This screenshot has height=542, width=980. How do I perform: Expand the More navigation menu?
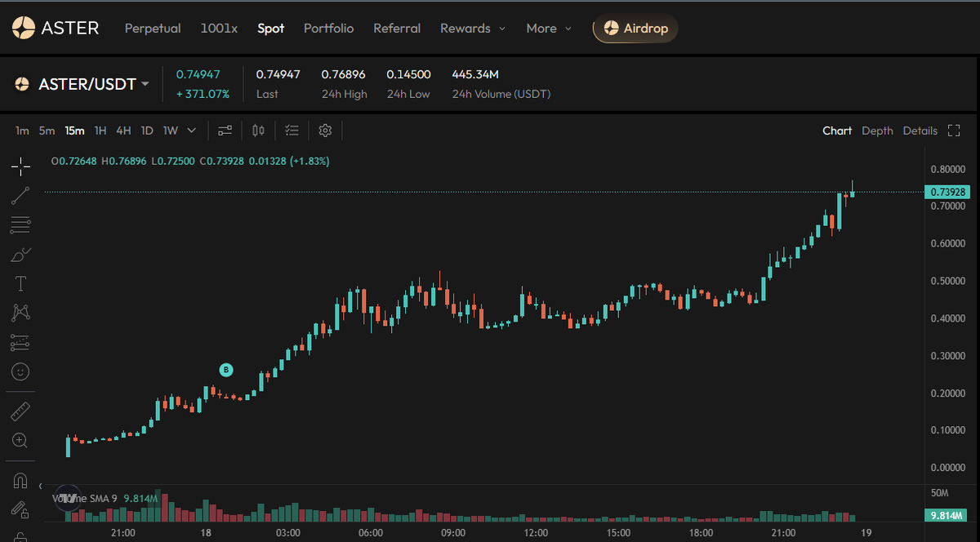(548, 28)
